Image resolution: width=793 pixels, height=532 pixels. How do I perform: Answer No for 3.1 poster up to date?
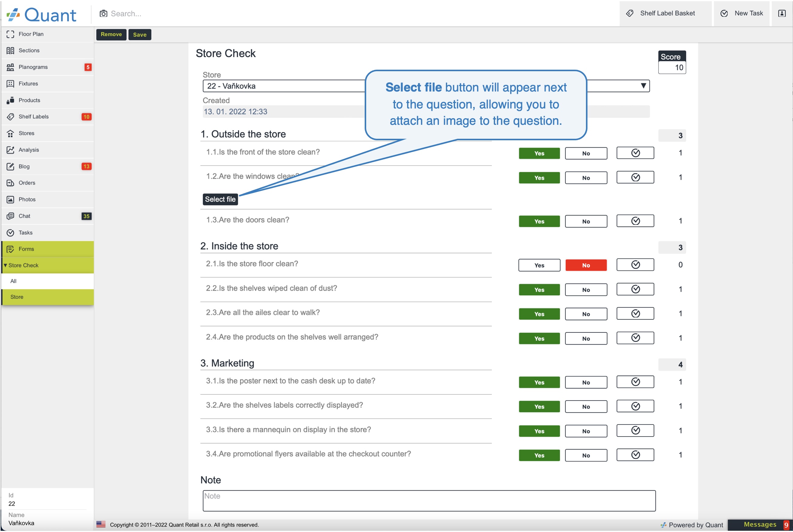coord(586,382)
